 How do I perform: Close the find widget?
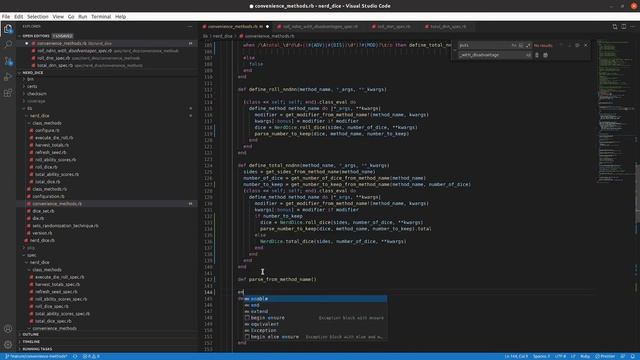coord(586,45)
